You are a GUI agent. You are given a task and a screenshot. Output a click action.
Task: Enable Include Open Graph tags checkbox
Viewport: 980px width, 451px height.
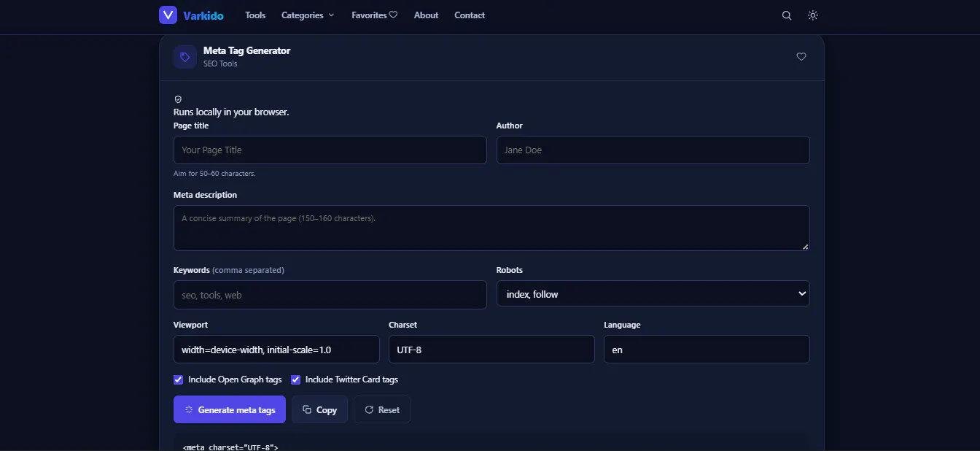click(178, 379)
